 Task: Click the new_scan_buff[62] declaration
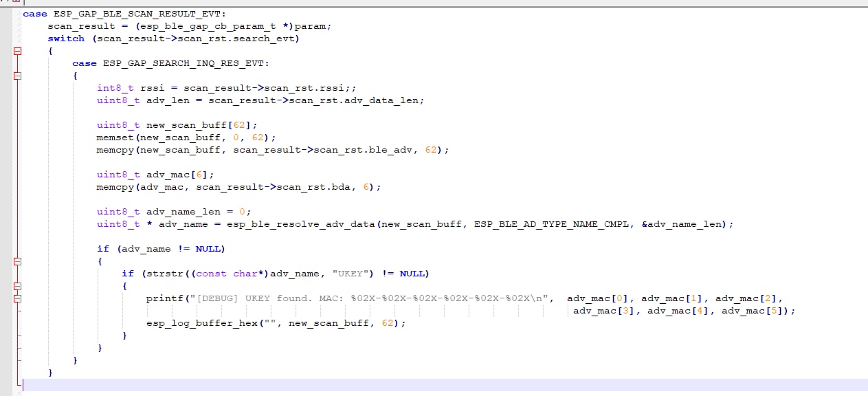(177, 125)
